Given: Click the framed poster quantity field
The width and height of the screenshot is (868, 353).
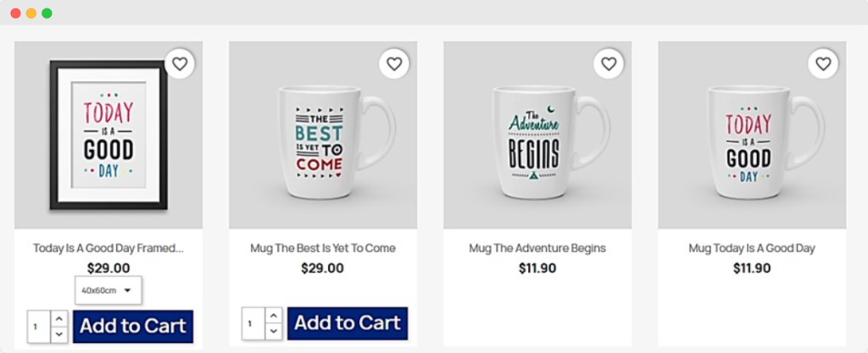Looking at the screenshot, I should tap(39, 327).
